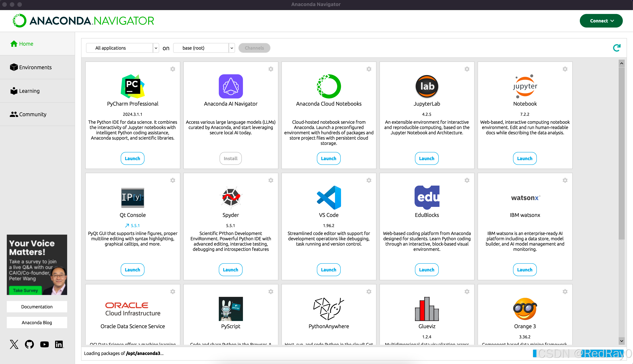Viewport: 633px width, 364px height.
Task: Open Orange 3 gear options
Action: tap(565, 292)
